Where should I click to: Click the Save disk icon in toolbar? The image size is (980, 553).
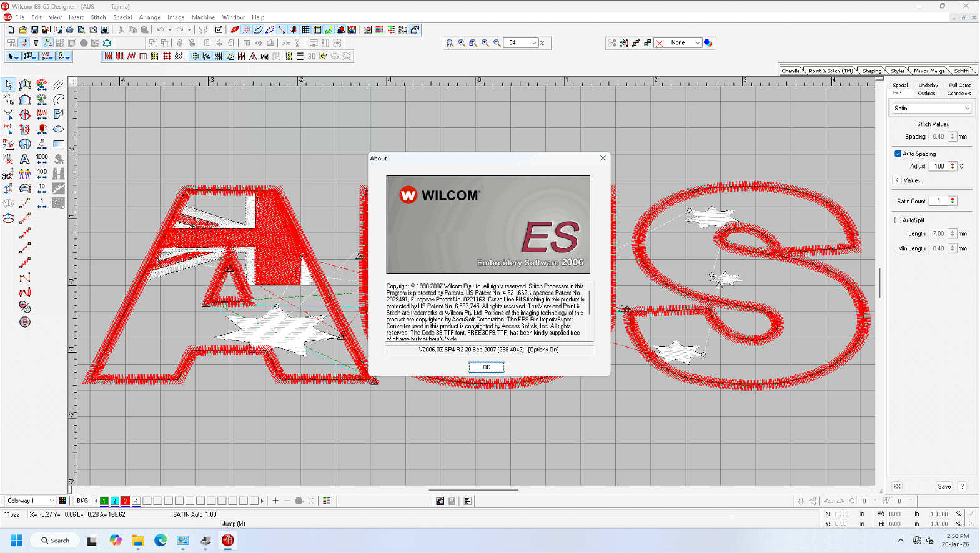34,29
